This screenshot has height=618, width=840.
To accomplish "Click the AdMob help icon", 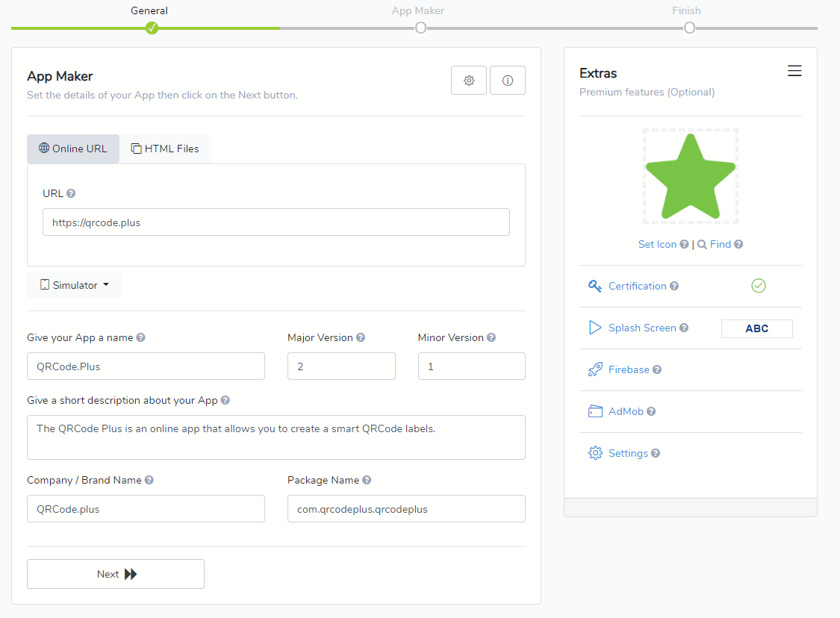I will 651,411.
